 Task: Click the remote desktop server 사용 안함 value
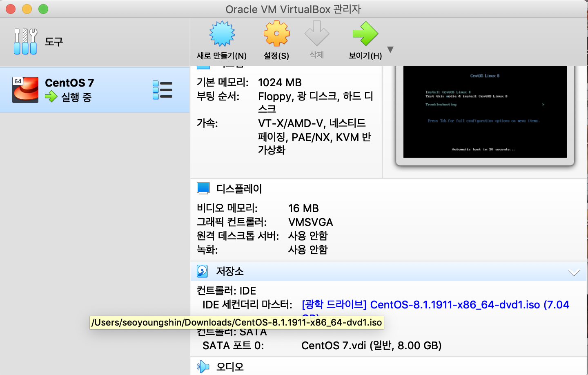[x=308, y=236]
